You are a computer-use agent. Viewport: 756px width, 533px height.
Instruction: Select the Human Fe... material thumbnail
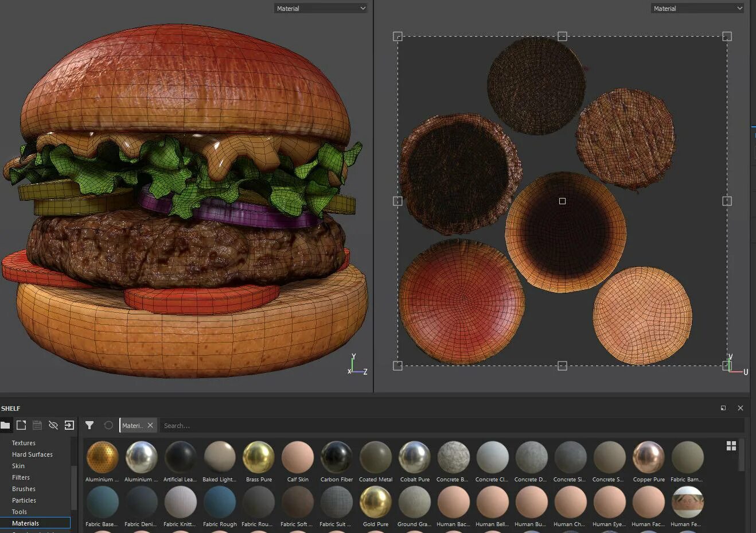pos(688,502)
